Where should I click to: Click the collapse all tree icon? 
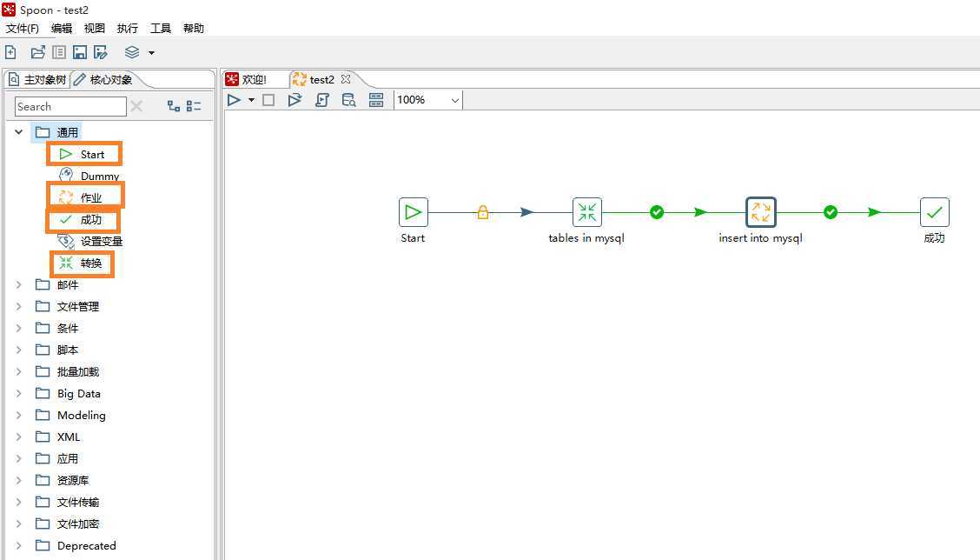point(194,106)
